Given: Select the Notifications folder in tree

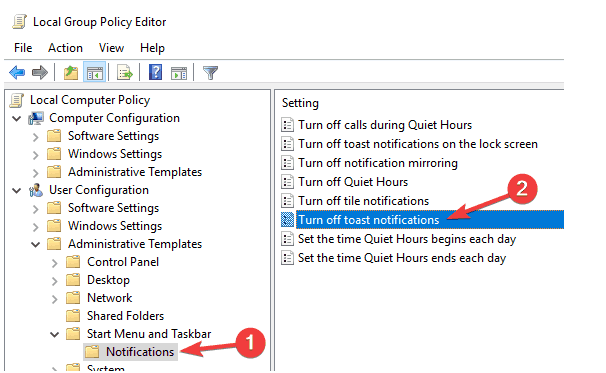Looking at the screenshot, I should pos(140,352).
